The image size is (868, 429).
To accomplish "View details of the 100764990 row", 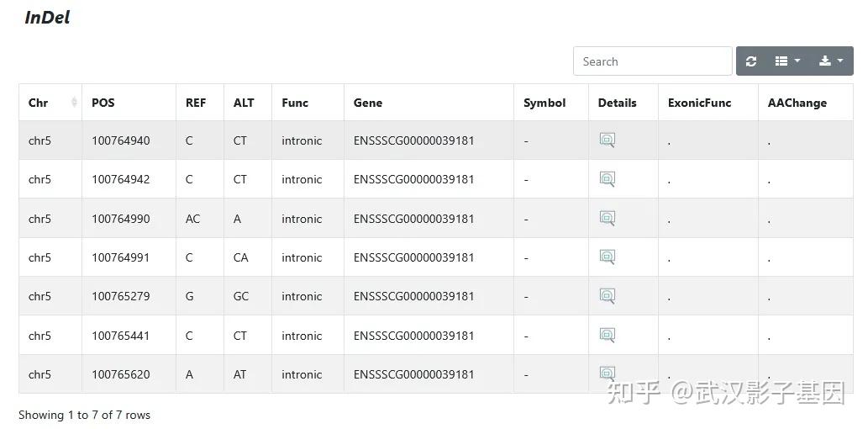I will (608, 219).
